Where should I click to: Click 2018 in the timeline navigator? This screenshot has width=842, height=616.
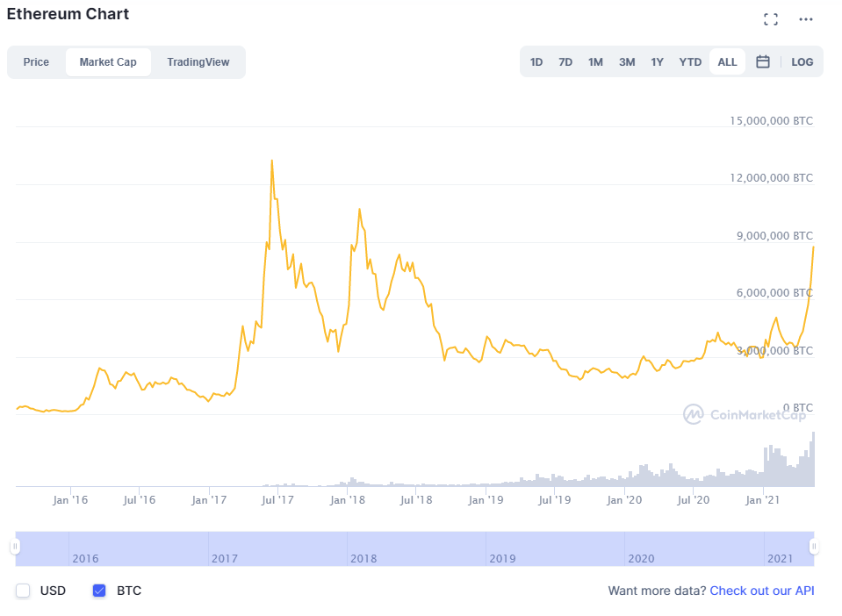(x=363, y=558)
